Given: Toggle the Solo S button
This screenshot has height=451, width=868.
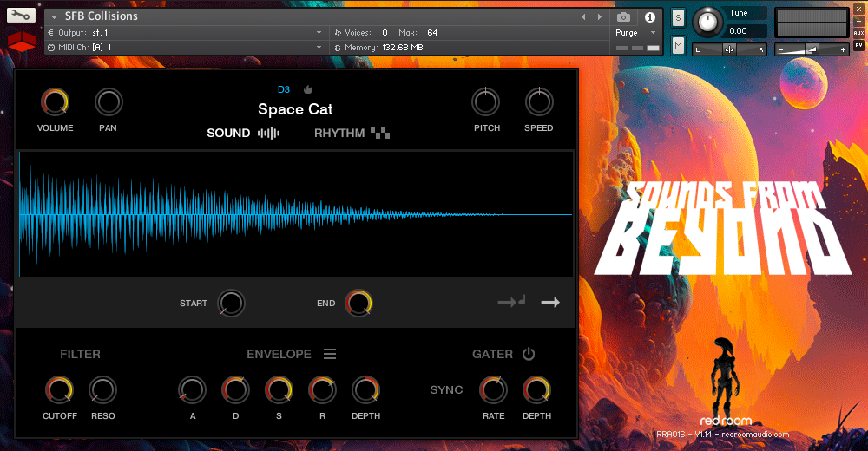Looking at the screenshot, I should [678, 18].
